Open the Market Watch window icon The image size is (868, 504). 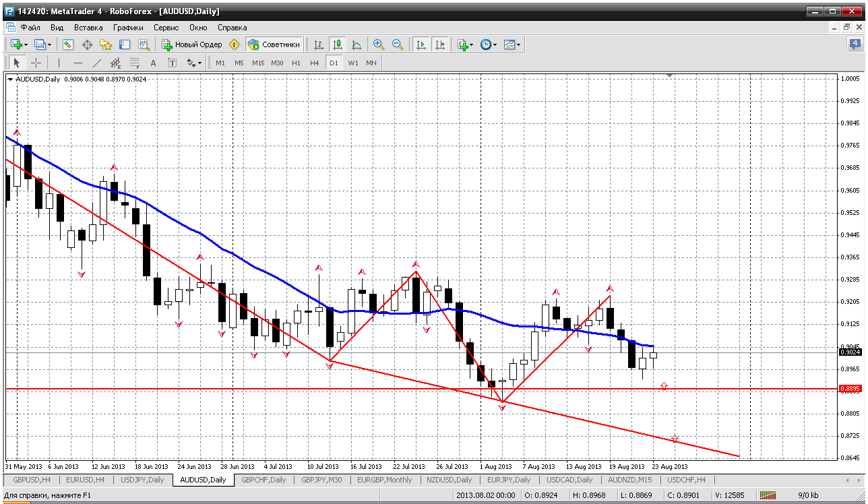[x=68, y=44]
